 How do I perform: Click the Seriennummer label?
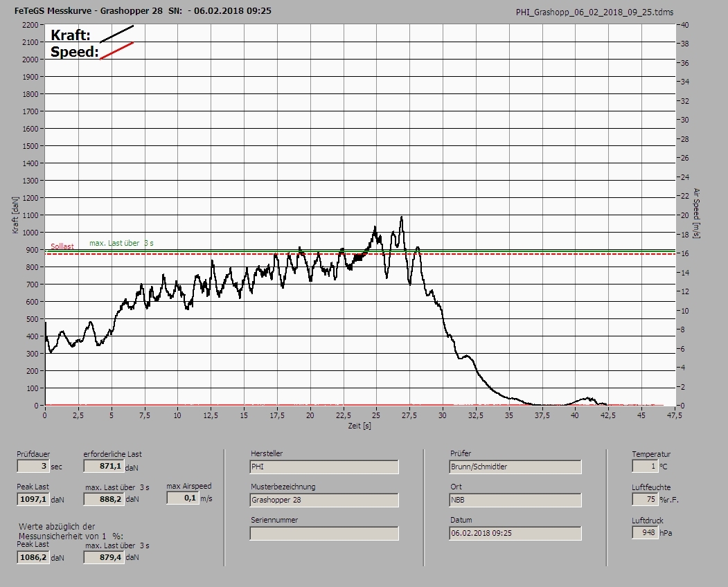(x=274, y=520)
